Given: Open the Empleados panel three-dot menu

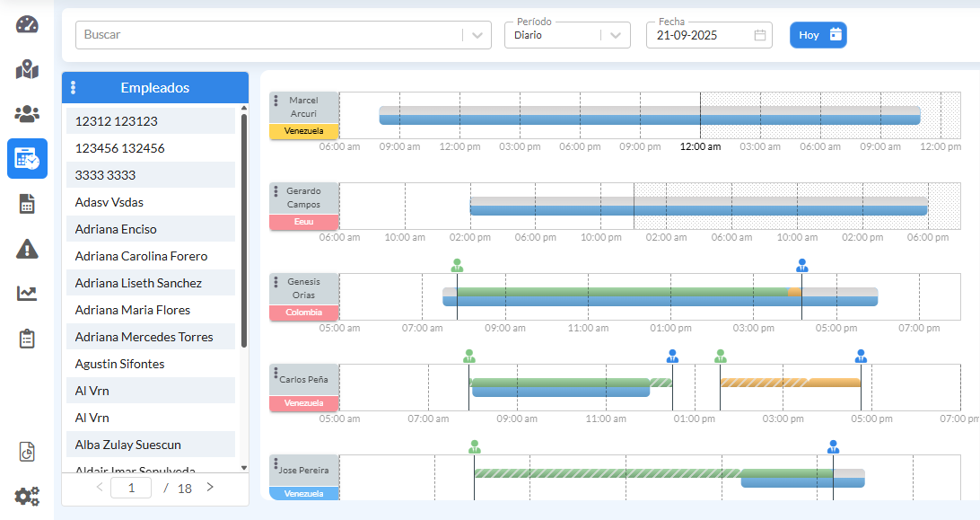Looking at the screenshot, I should click(74, 88).
